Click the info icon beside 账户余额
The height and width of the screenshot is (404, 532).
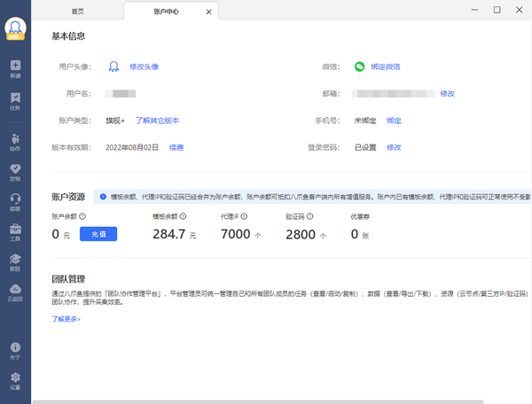coord(82,216)
